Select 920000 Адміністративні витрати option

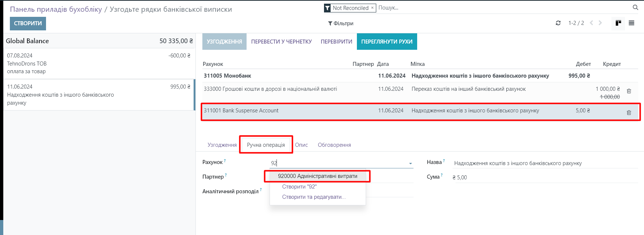[x=317, y=176]
